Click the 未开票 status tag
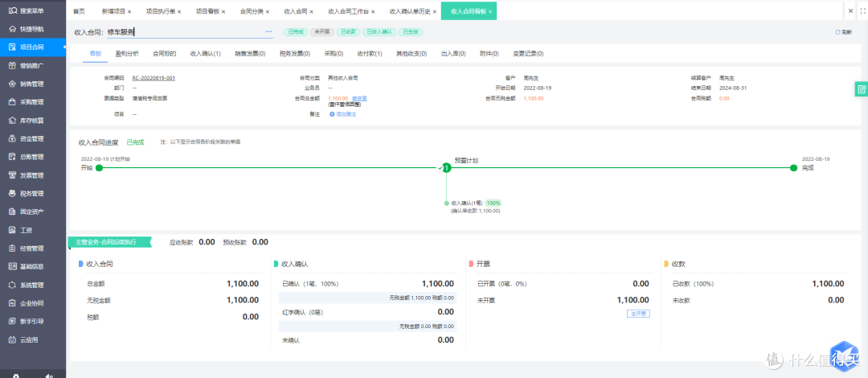868x378 pixels. (321, 32)
